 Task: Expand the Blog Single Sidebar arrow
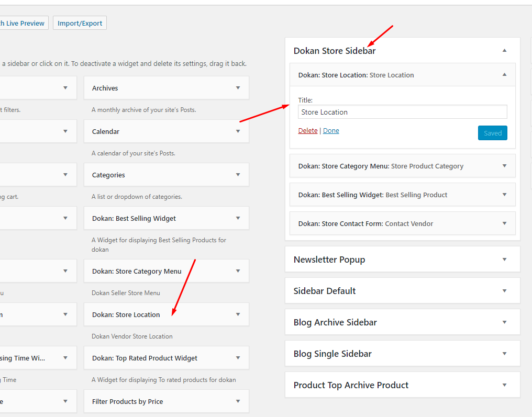point(505,354)
